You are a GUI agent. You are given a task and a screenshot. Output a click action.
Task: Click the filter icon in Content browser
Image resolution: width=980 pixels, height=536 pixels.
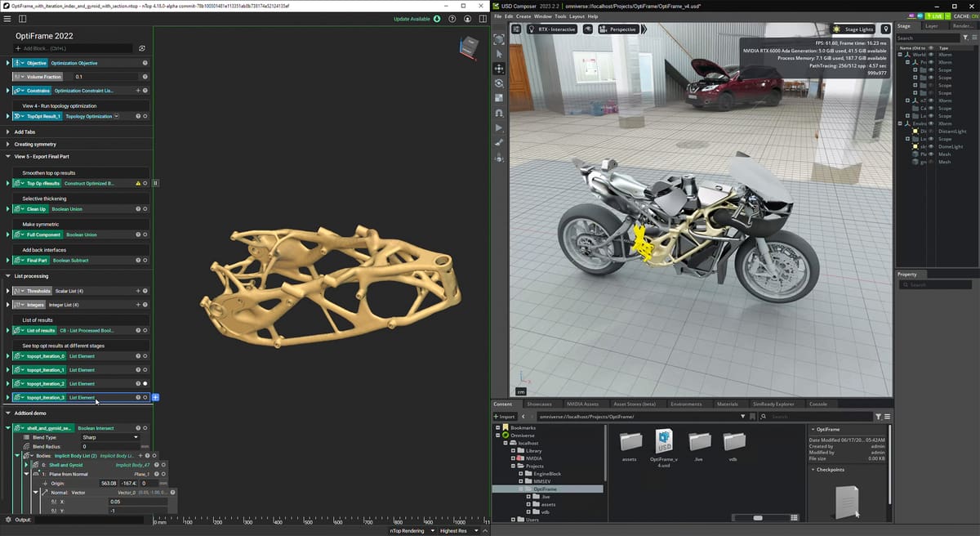click(879, 416)
